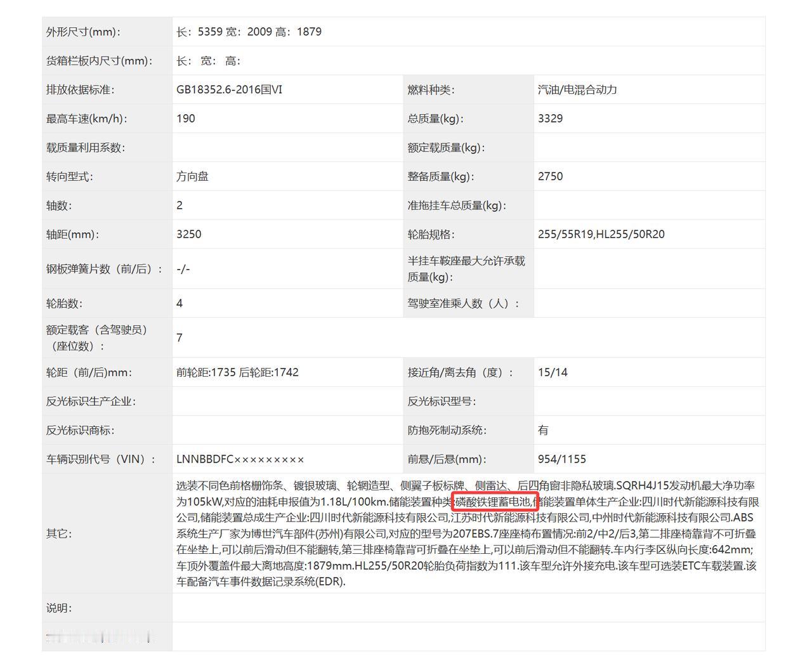Click the 钢板弹簧片数（前/后） label
The height and width of the screenshot is (668, 812).
[104, 269]
